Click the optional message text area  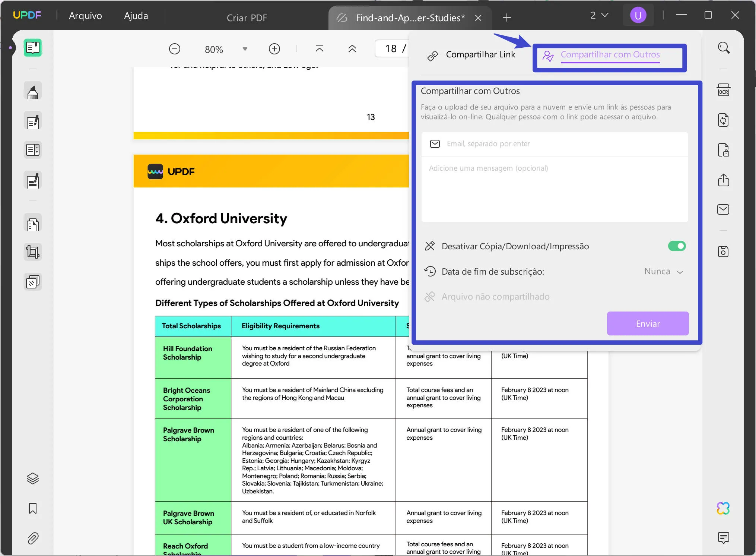pos(555,189)
